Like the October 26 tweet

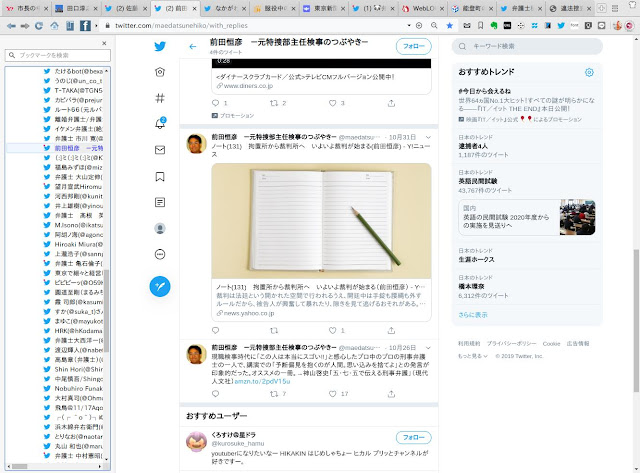pyautogui.click(x=333, y=394)
